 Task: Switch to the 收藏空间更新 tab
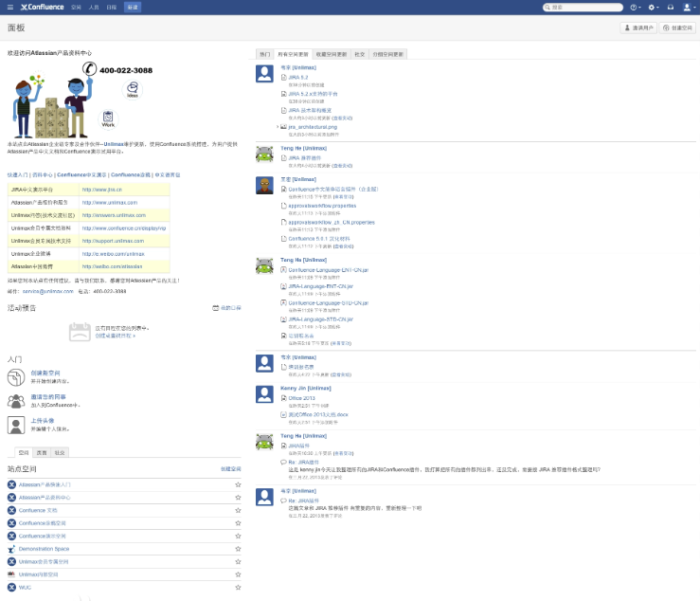point(332,54)
